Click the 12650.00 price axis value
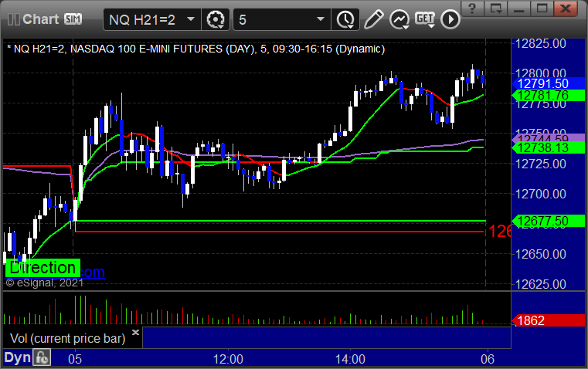 (x=541, y=255)
